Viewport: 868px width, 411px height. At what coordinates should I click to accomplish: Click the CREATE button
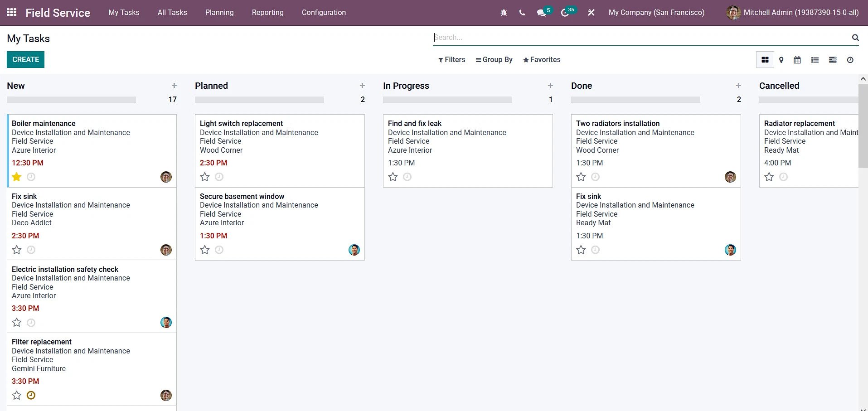(25, 59)
